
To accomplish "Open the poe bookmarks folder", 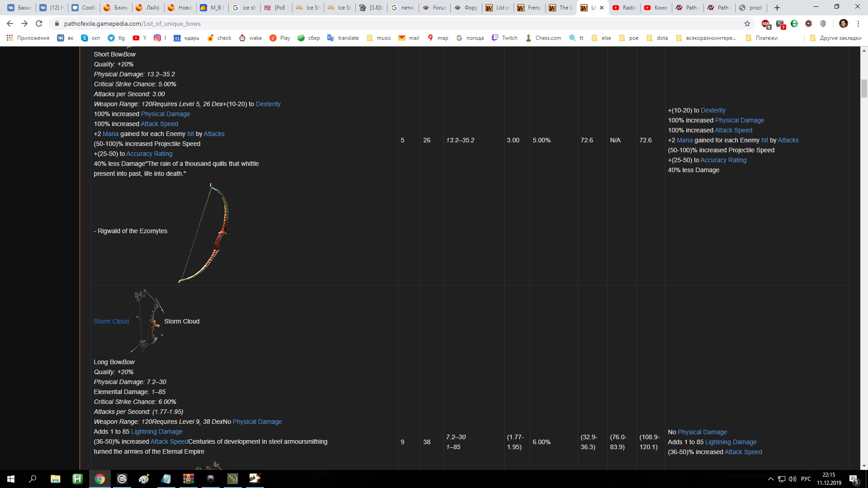I will tap(629, 38).
